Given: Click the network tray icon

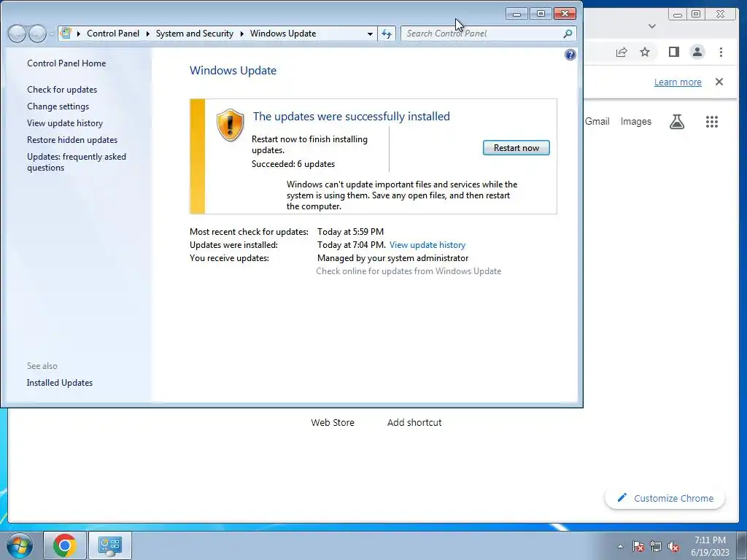Looking at the screenshot, I should 656,546.
